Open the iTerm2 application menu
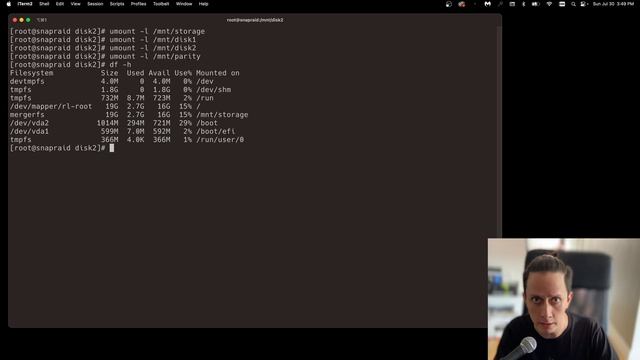 pos(25,4)
